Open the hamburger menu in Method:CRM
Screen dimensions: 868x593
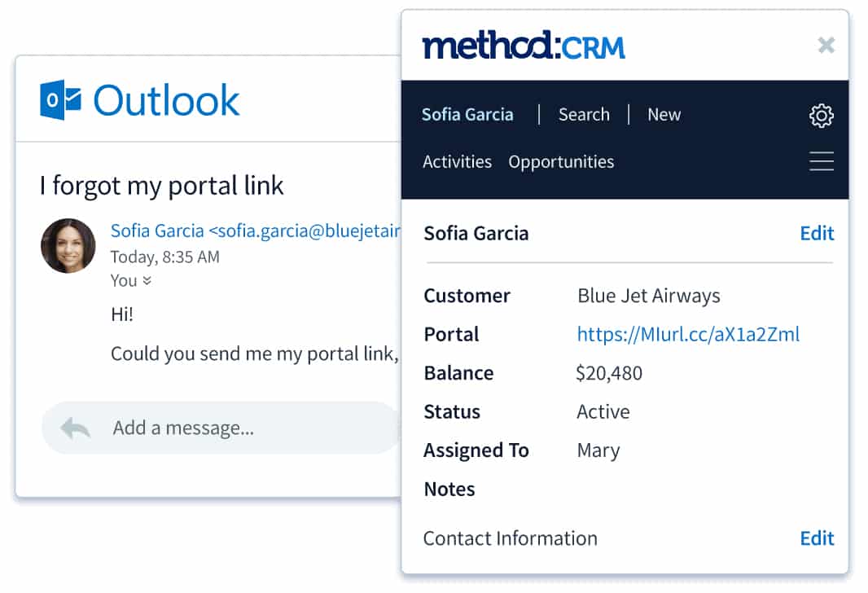click(822, 161)
